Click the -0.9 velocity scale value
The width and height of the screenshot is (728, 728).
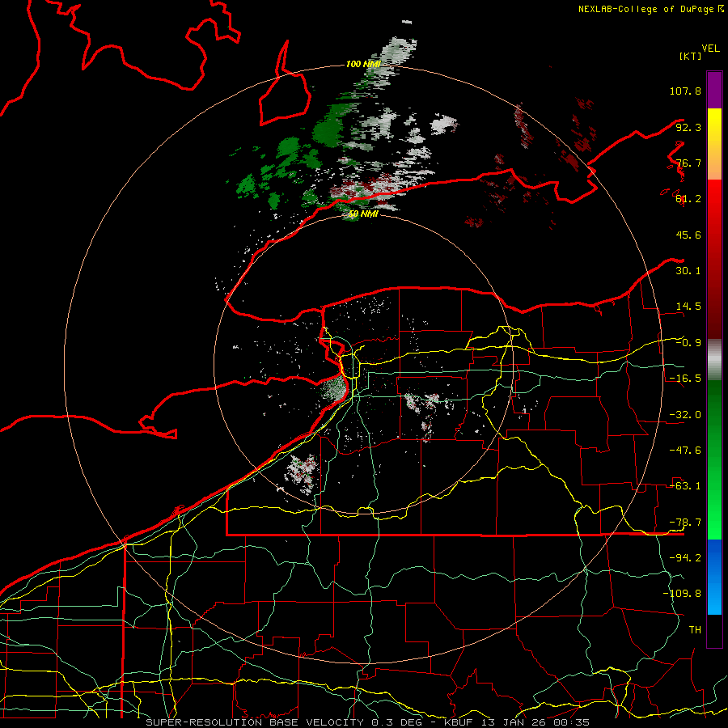pos(688,343)
